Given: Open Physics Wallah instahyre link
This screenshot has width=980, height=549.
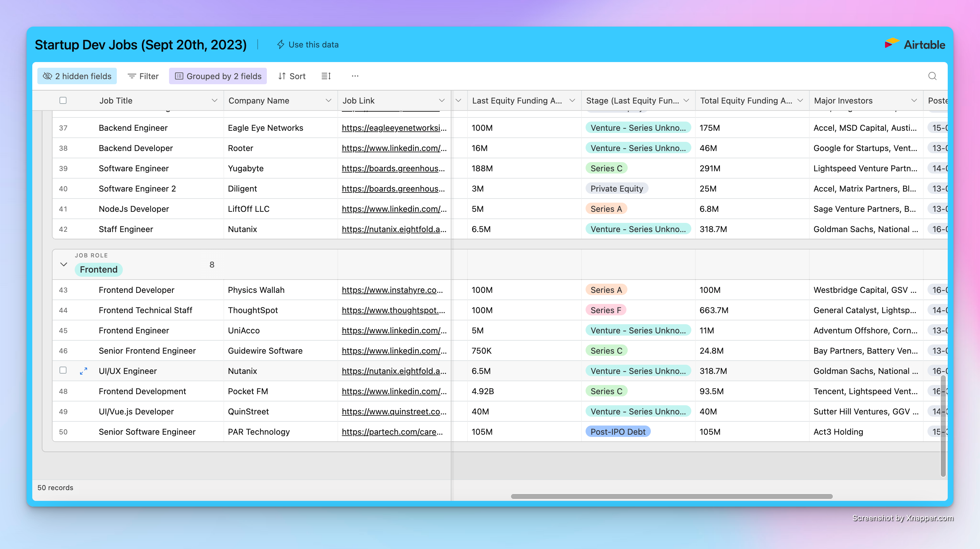Looking at the screenshot, I should [x=392, y=290].
